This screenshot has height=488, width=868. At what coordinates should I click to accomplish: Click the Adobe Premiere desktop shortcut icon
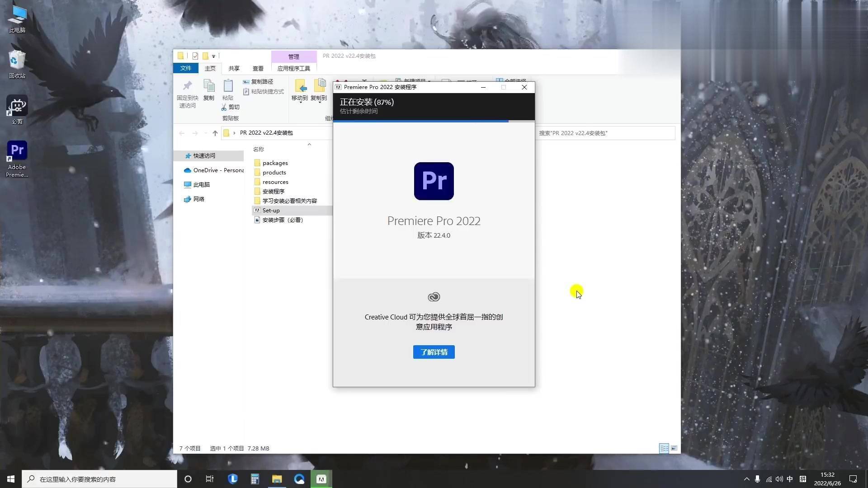tap(16, 151)
